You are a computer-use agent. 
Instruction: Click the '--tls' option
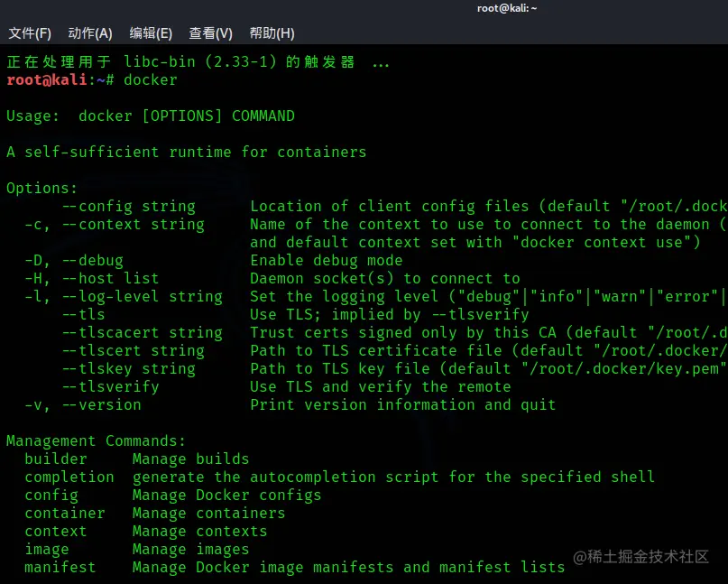tap(84, 314)
